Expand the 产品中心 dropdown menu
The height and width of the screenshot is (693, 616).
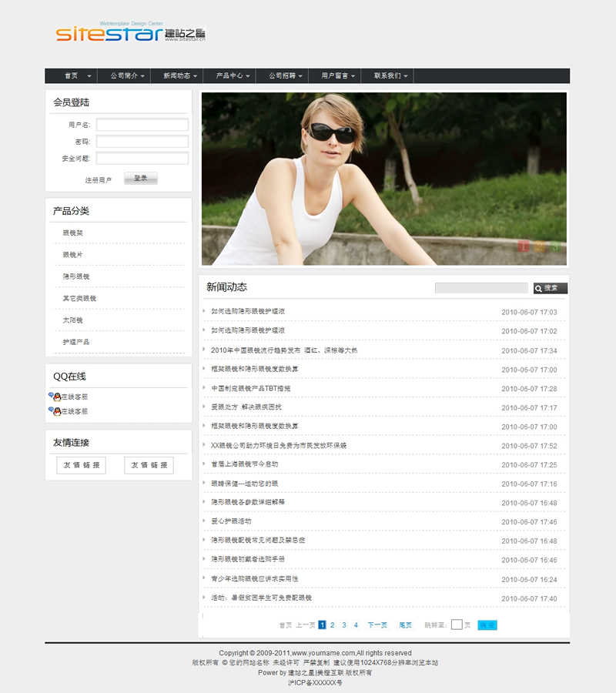233,76
